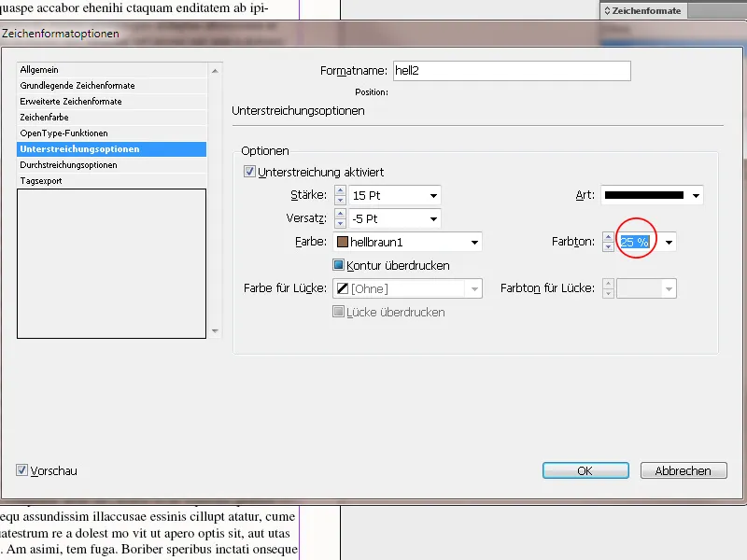Select Allgemein in the category list

pyautogui.click(x=111, y=69)
